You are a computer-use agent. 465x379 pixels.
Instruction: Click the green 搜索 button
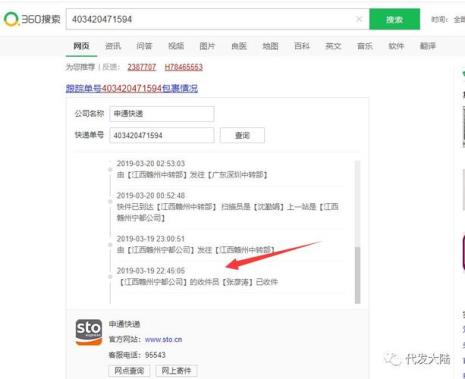pyautogui.click(x=394, y=19)
